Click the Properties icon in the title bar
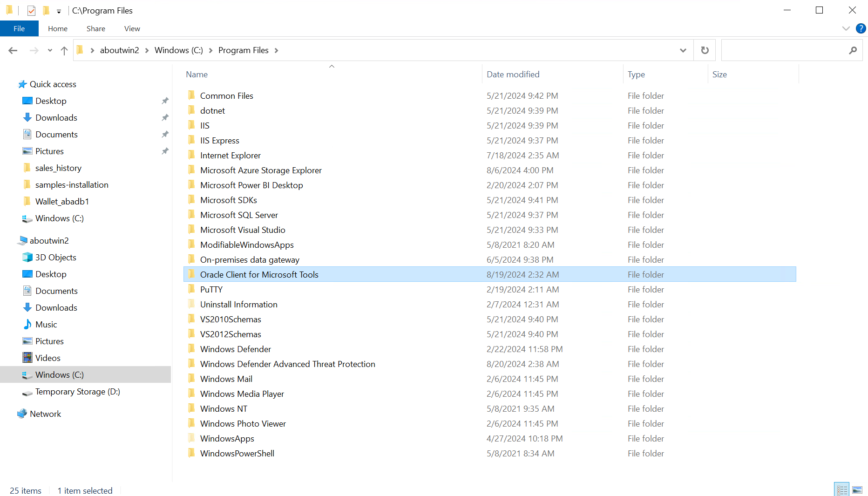 coord(31,10)
